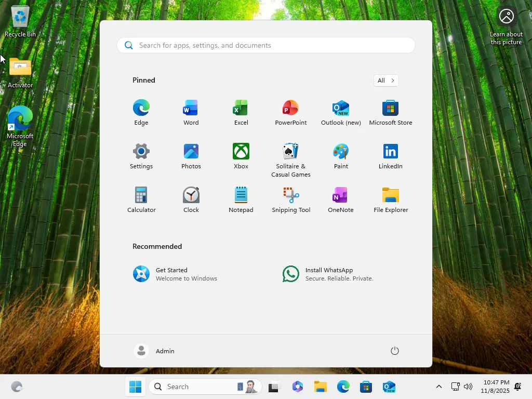532x399 pixels.
Task: Launch Solitaire & Casual Games
Action: [x=291, y=160]
